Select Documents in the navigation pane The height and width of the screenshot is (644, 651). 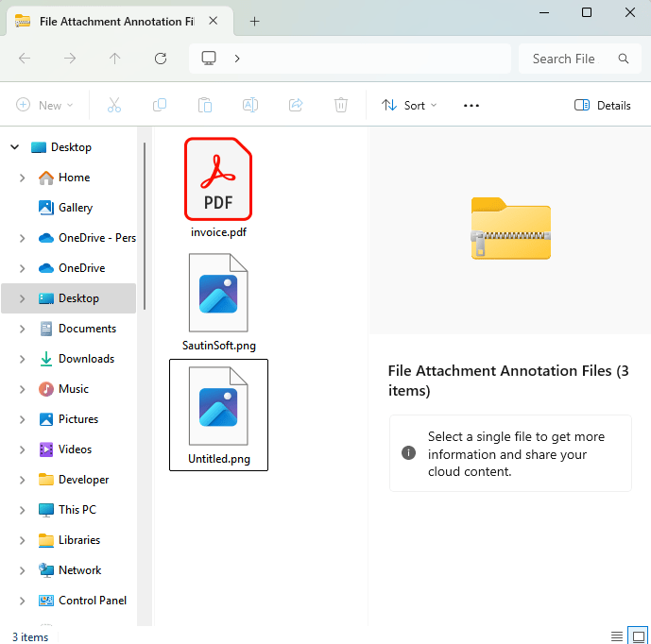click(87, 329)
